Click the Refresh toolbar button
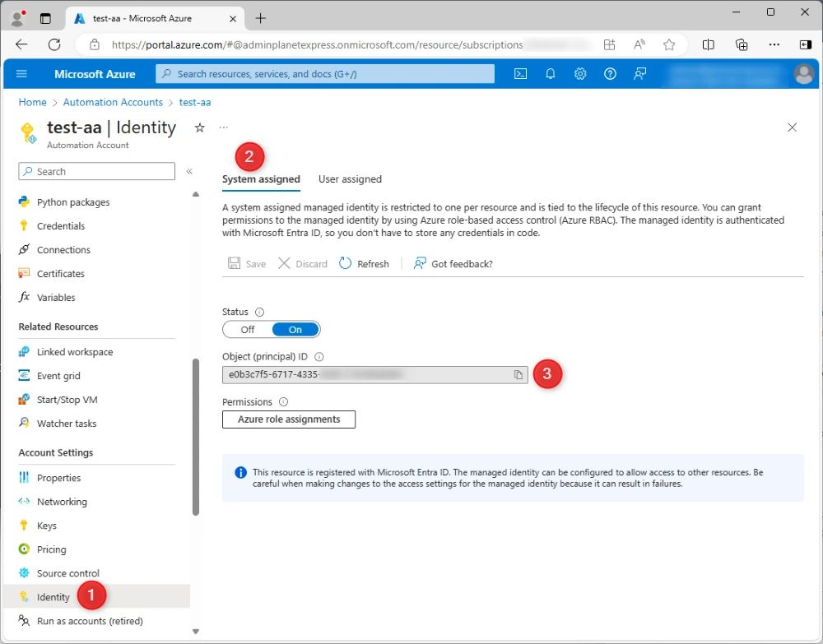 [x=365, y=264]
